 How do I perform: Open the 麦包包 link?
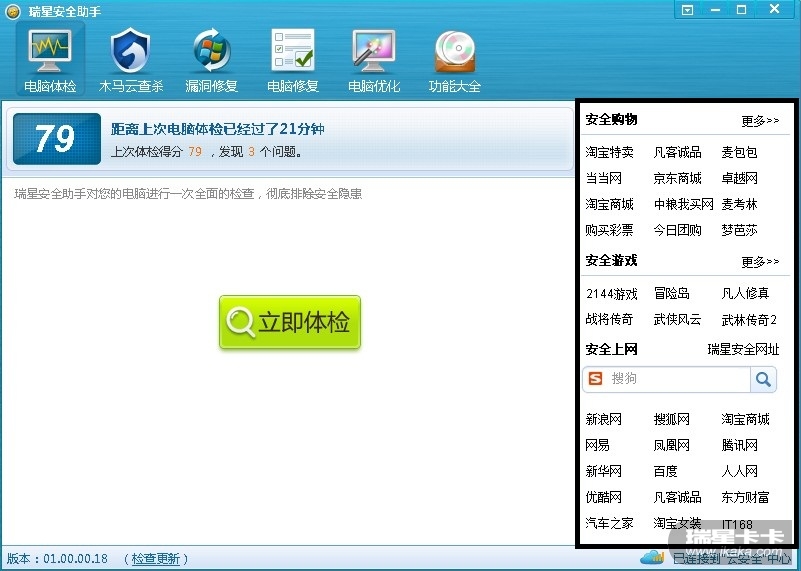coord(739,152)
